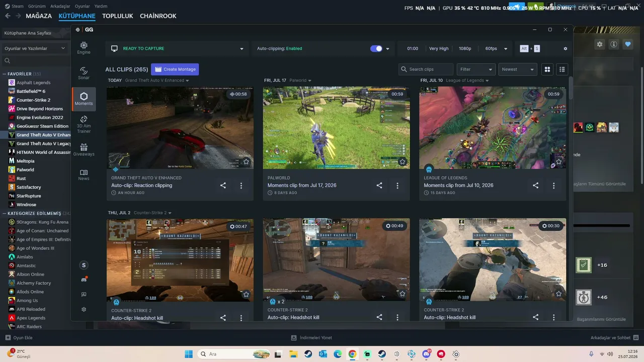
Task: Click the Alt + S hotkey button
Action: pos(530,49)
